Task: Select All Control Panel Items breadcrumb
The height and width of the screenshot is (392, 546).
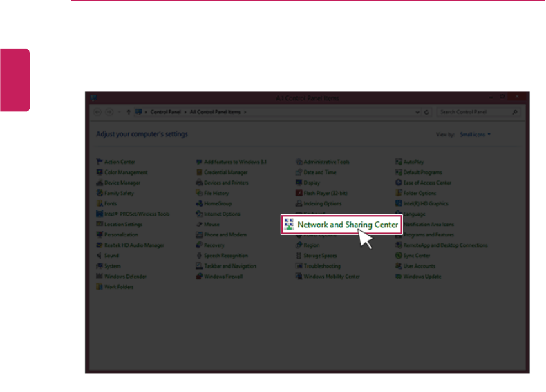Action: coord(215,112)
